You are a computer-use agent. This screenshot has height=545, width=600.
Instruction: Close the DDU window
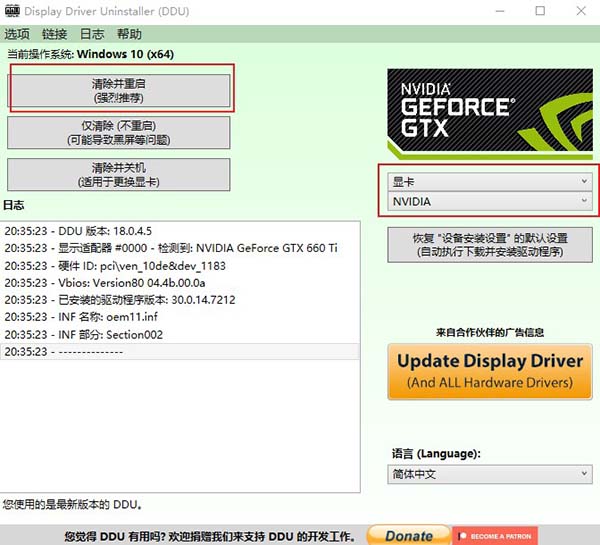581,11
